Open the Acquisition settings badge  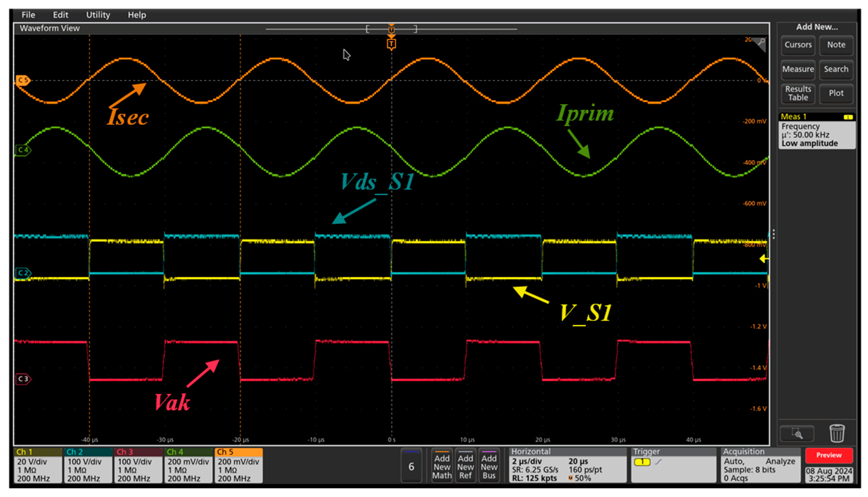[x=760, y=466]
